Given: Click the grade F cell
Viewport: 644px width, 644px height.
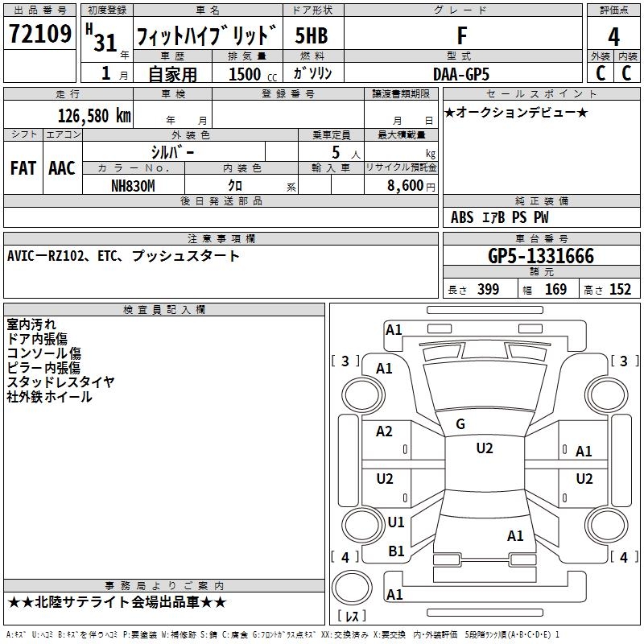Looking at the screenshot, I should (x=461, y=35).
